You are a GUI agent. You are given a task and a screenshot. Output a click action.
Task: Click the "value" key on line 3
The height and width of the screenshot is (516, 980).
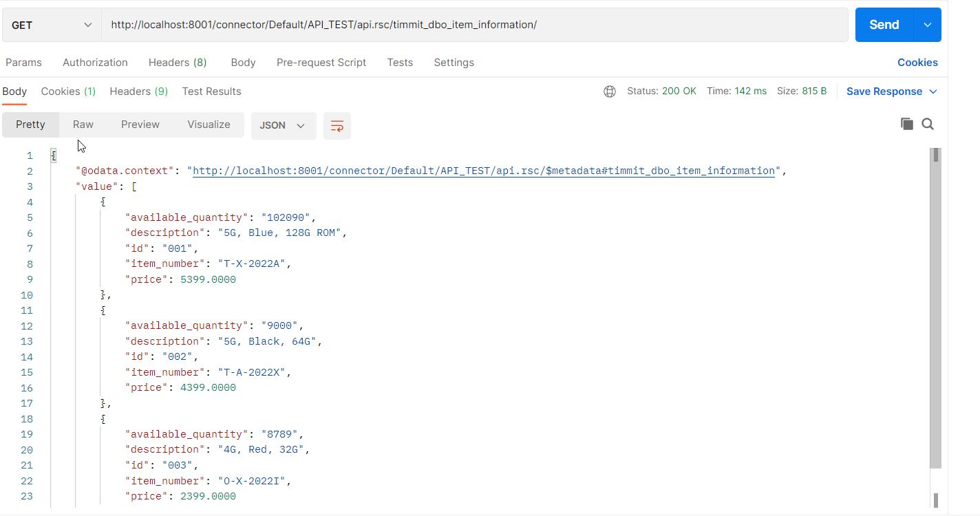(97, 187)
